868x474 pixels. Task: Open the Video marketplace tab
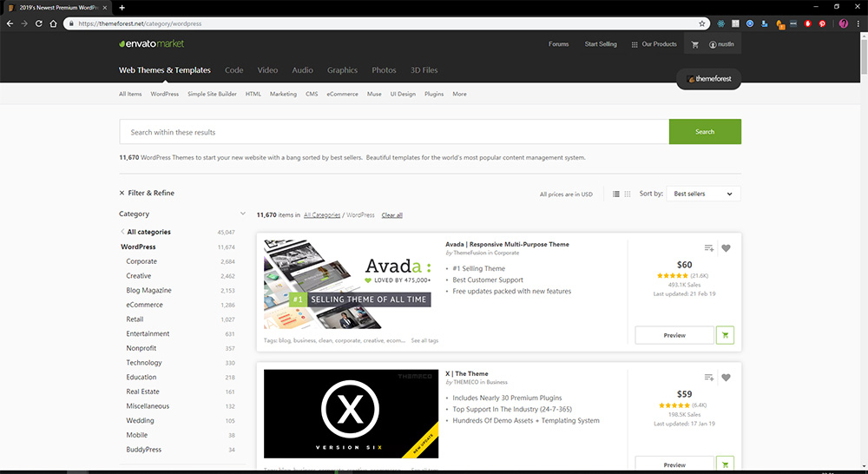tap(267, 70)
